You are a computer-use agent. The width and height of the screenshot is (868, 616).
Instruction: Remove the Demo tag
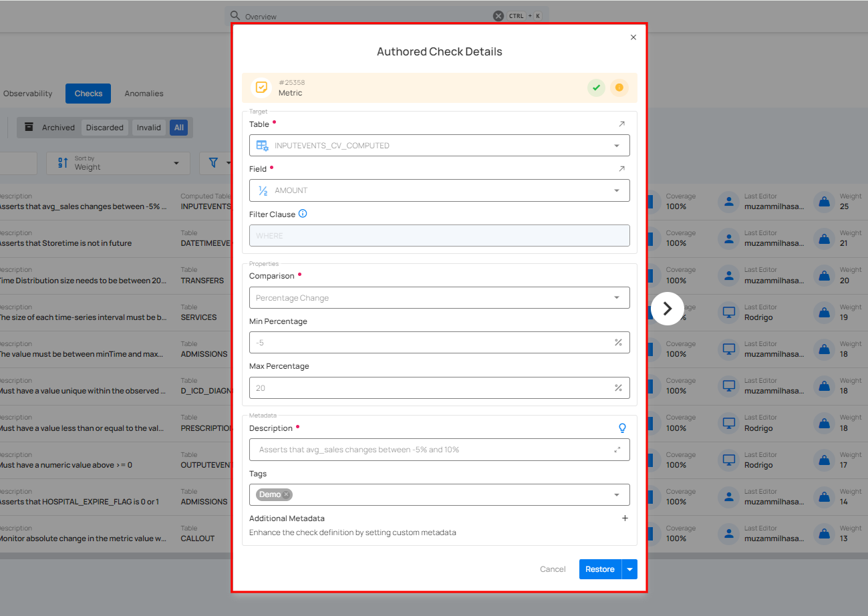pos(286,494)
